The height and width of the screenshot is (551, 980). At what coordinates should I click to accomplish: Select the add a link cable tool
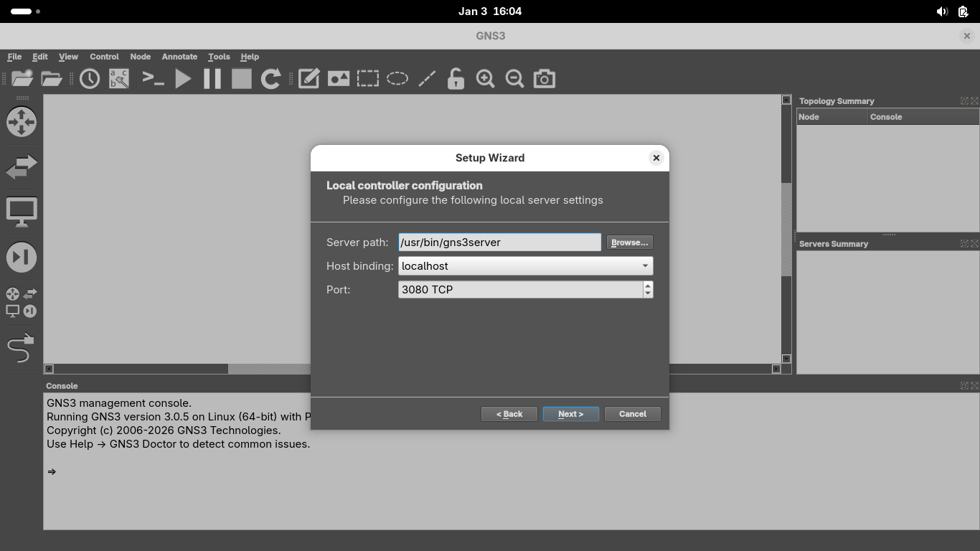point(21,348)
